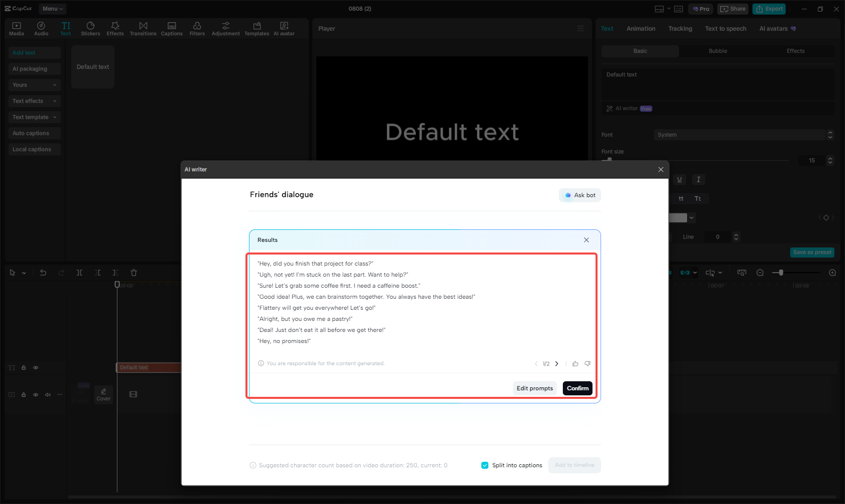Image resolution: width=845 pixels, height=504 pixels.
Task: Open the Captions panel icon
Action: (172, 29)
